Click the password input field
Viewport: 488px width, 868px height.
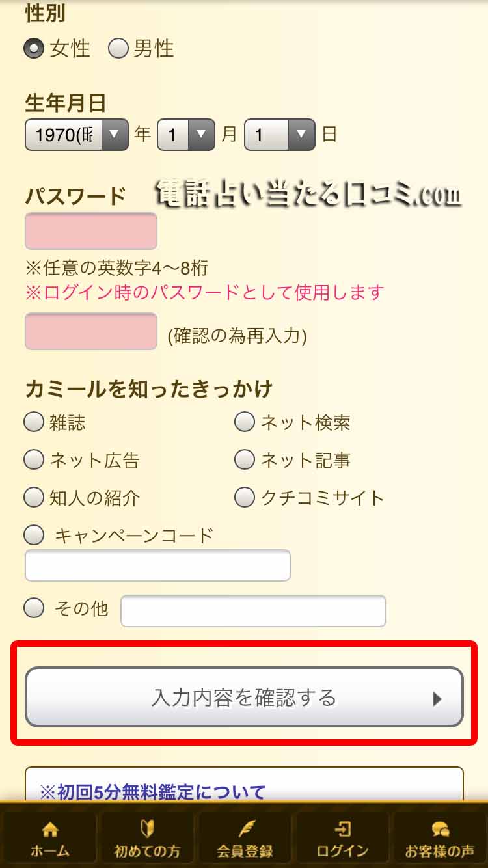(91, 231)
